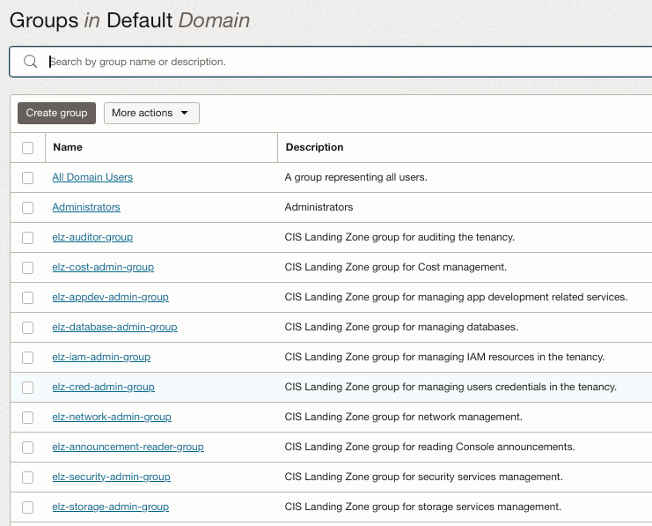The image size is (652, 526).
Task: Mark the elz-cost-admin-group checkbox
Action: [x=28, y=268]
